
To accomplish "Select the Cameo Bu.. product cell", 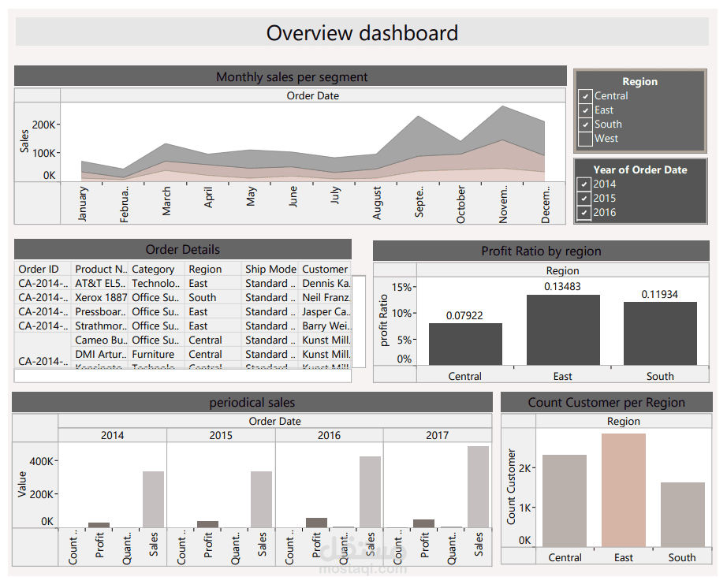I will pyautogui.click(x=99, y=340).
